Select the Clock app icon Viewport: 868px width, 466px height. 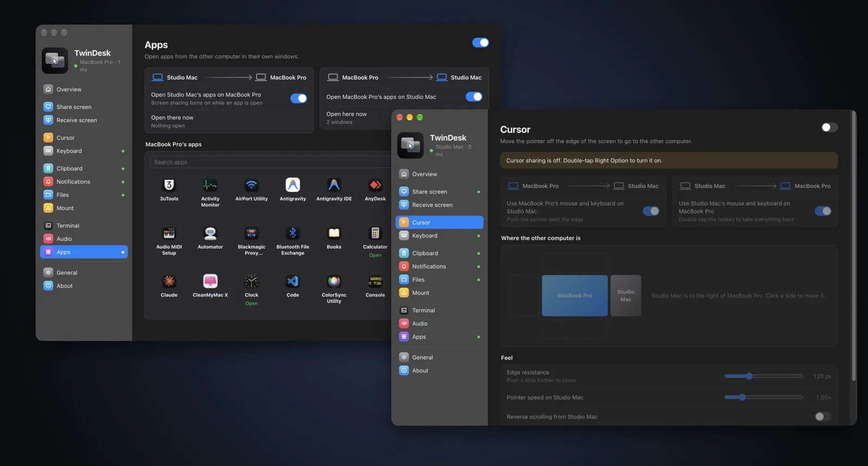252,281
